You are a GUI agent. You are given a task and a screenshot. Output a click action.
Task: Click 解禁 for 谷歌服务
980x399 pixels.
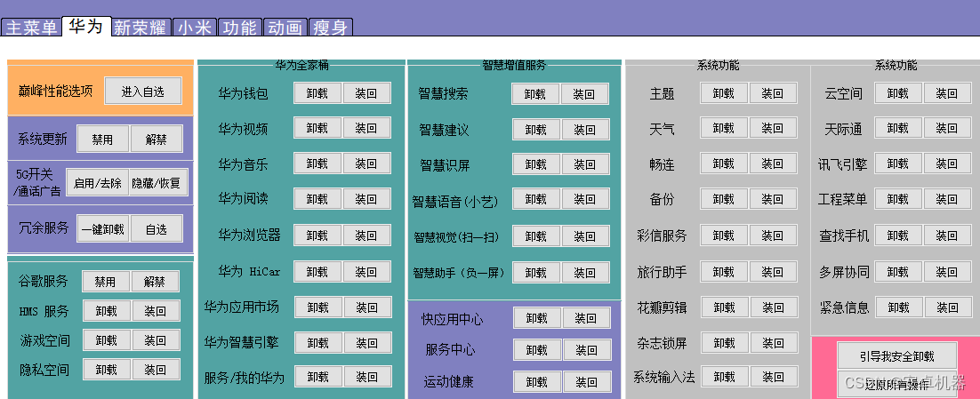[155, 281]
